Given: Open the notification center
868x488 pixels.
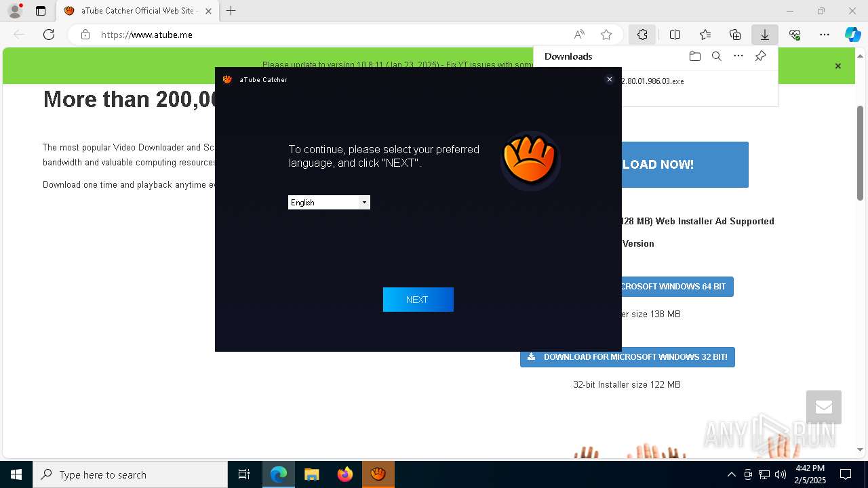Looking at the screenshot, I should tap(846, 474).
